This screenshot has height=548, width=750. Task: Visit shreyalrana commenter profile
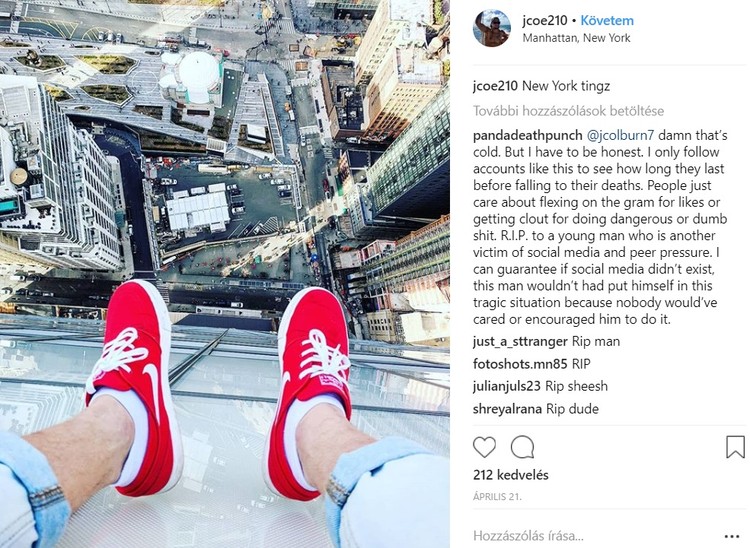pos(507,409)
